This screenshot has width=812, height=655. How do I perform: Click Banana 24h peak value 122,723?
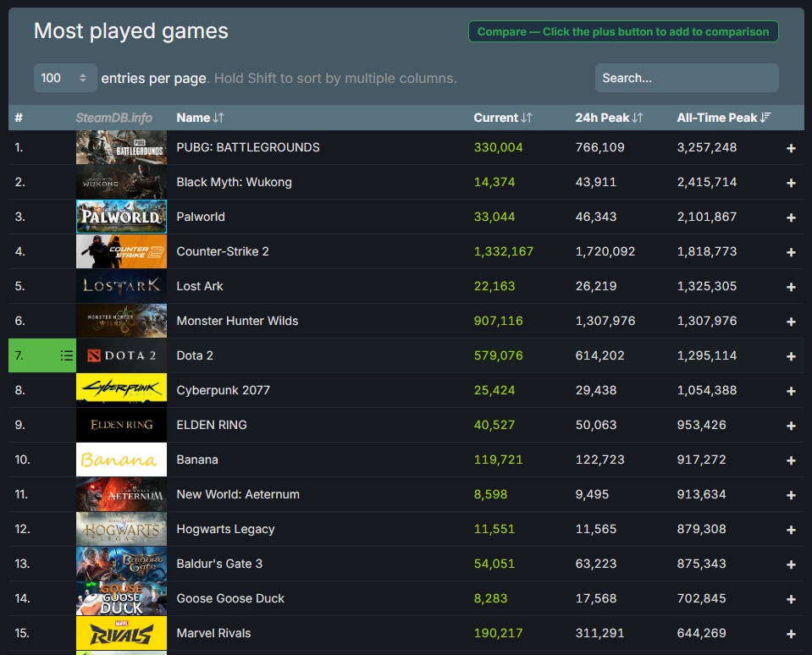(599, 460)
